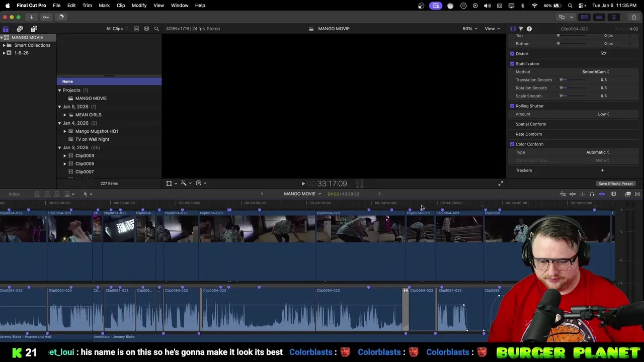
Task: Click the Distort on-screen control icon
Action: [x=604, y=54]
